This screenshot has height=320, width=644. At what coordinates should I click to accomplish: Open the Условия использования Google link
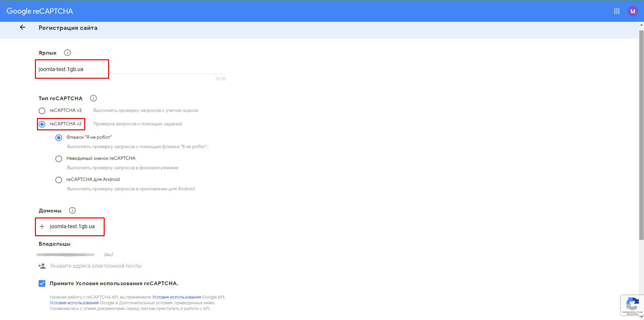(74, 303)
